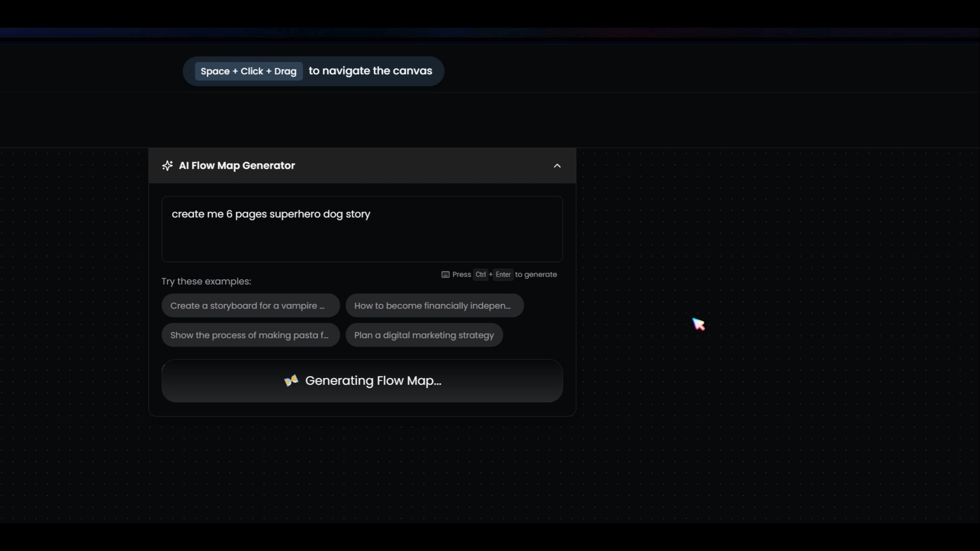Collapse the AI Flow Map Generator panel

557,166
